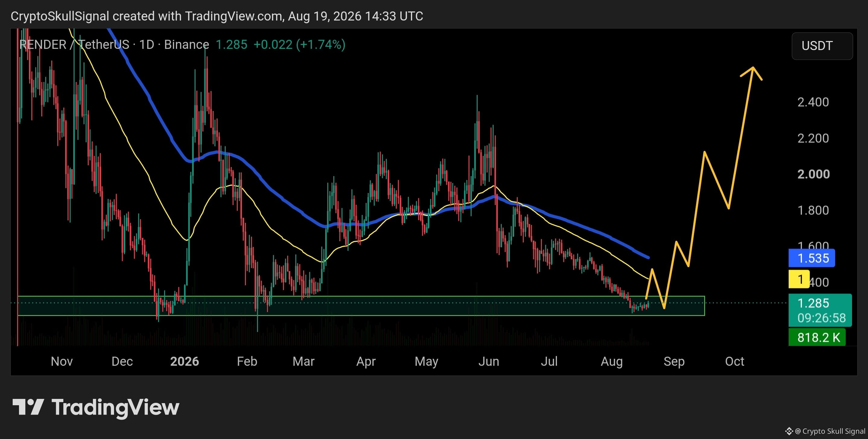Click the 2026 year label on time axis
The width and height of the screenshot is (868, 439).
pos(185,361)
